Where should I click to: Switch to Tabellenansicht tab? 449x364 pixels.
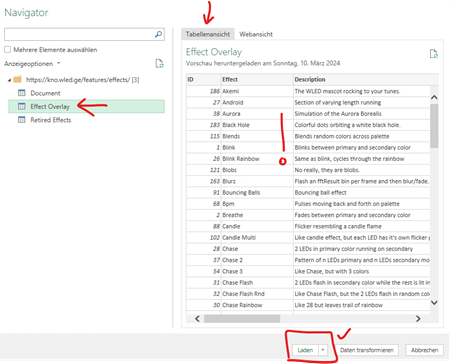pos(208,34)
